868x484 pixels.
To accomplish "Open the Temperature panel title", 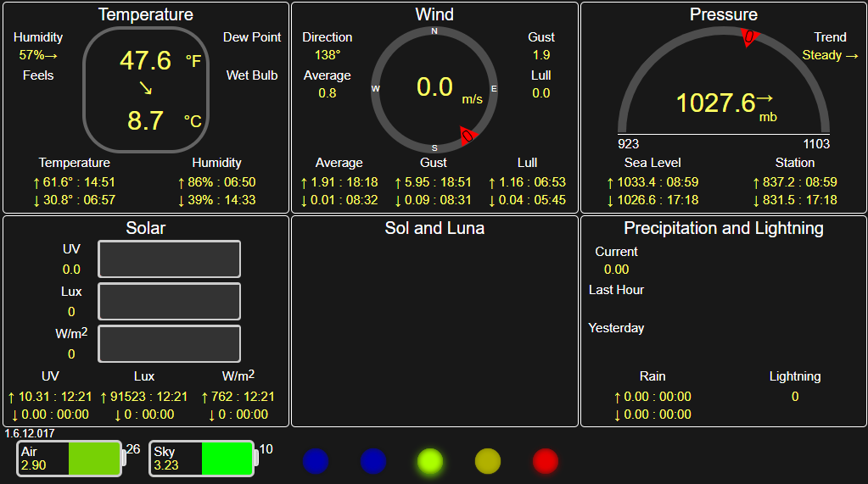I will (145, 14).
